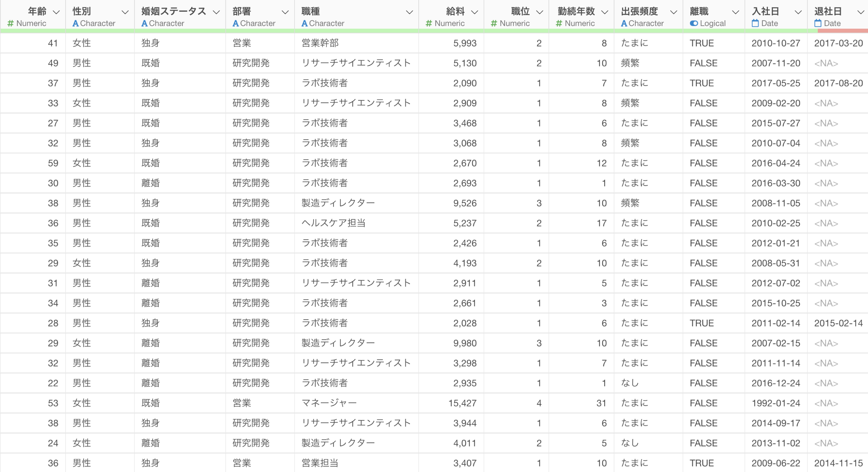The width and height of the screenshot is (868, 472).
Task: Open the 職種 column dropdown menu
Action: 409,12
